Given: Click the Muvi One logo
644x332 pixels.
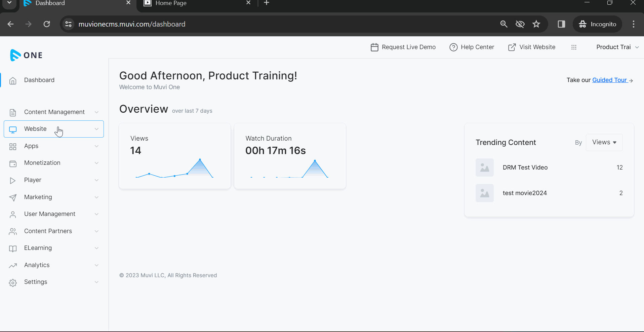Looking at the screenshot, I should point(26,55).
